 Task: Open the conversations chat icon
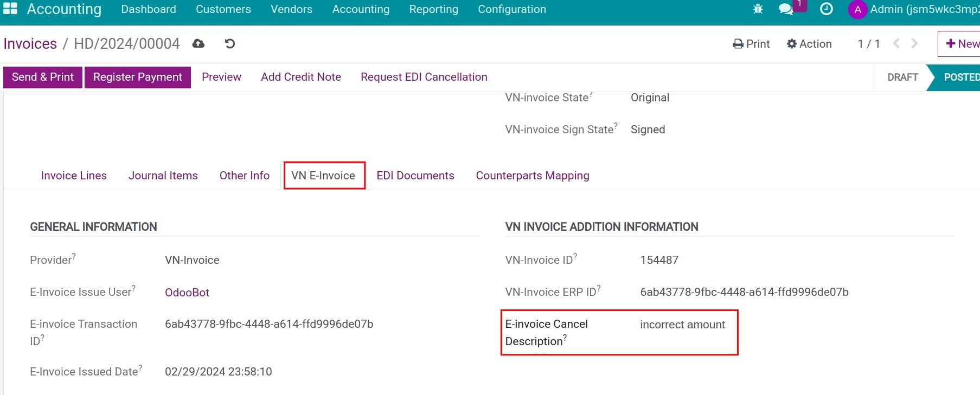(x=786, y=9)
